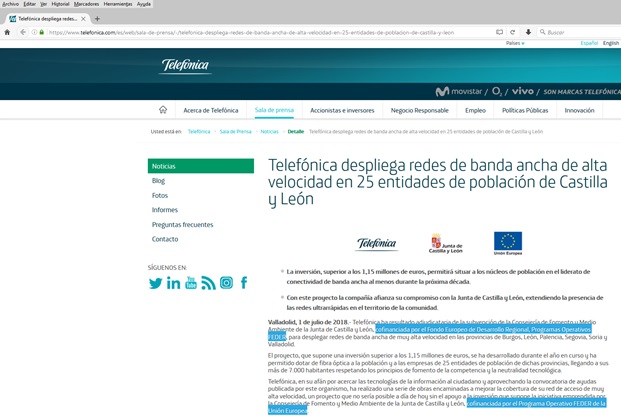This screenshot has width=621, height=416.
Task: Open Informes in the sidebar
Action: [x=165, y=210]
